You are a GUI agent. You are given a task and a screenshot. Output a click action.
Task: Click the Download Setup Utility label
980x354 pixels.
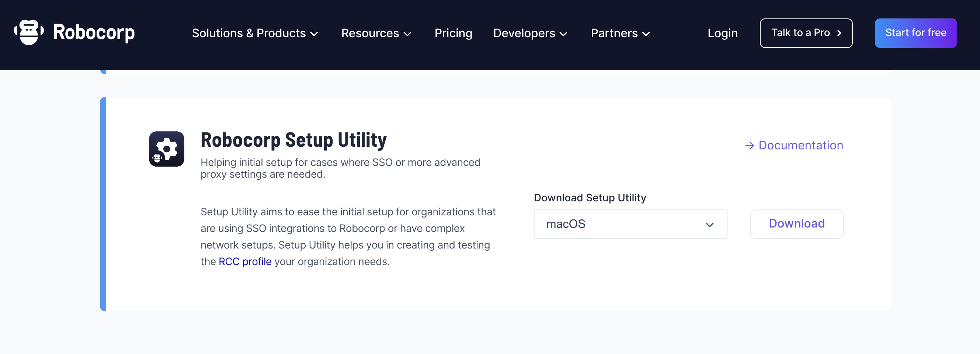[590, 198]
